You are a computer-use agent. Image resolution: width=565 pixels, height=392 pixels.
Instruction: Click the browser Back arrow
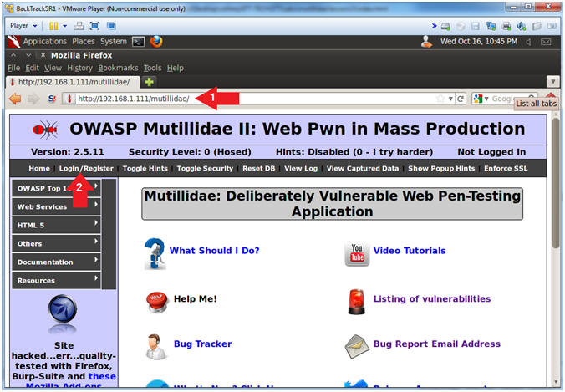coord(15,99)
